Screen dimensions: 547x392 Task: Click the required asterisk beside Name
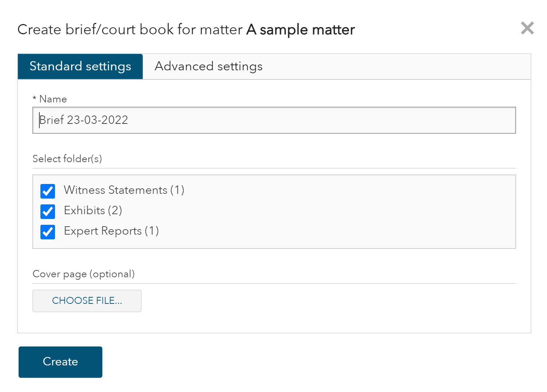[x=35, y=99]
